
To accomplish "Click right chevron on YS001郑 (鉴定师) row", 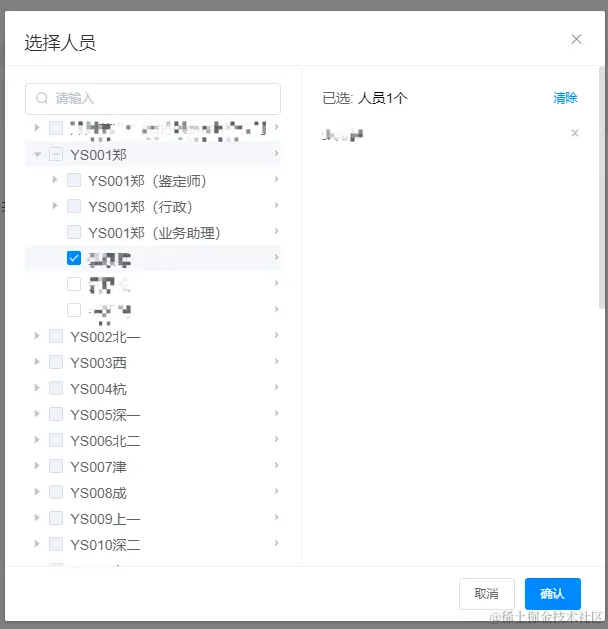I will tap(276, 179).
